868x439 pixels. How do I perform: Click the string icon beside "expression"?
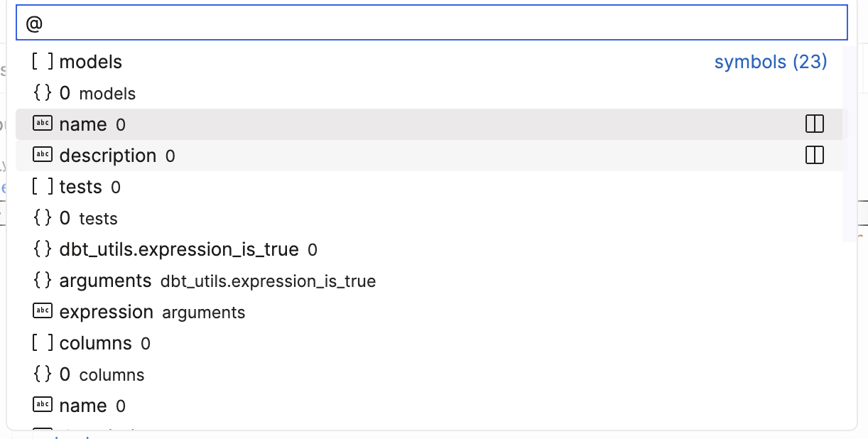43,311
